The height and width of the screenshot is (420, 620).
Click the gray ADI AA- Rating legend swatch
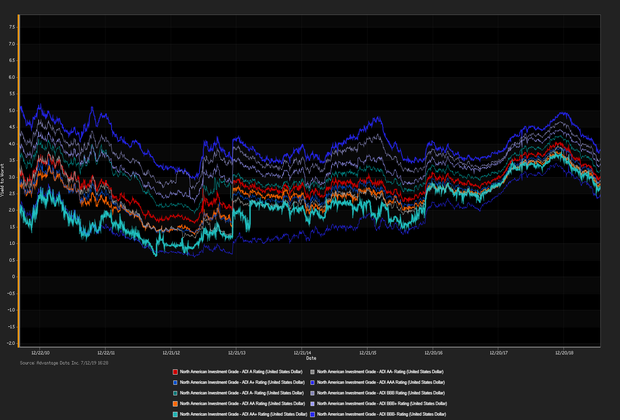click(x=312, y=372)
